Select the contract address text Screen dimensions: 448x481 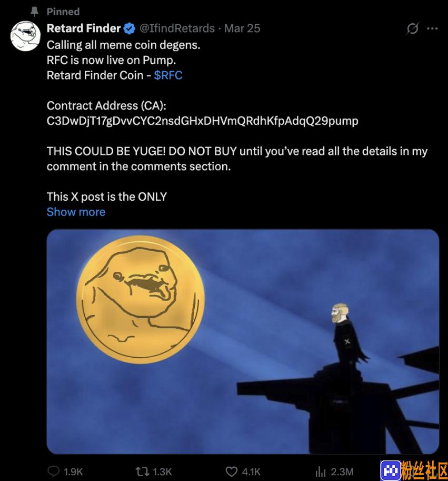click(203, 121)
